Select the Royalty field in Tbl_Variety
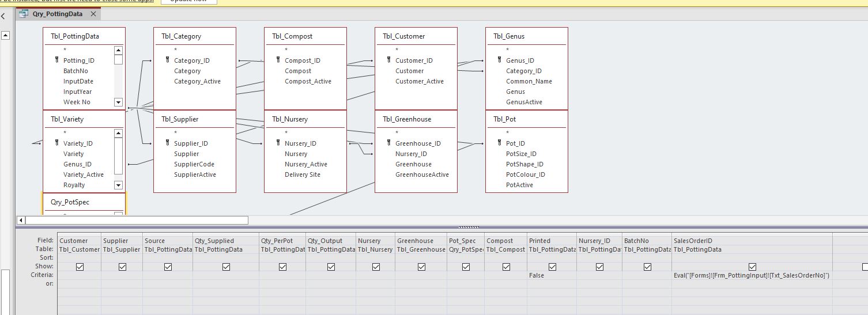 [x=74, y=185]
